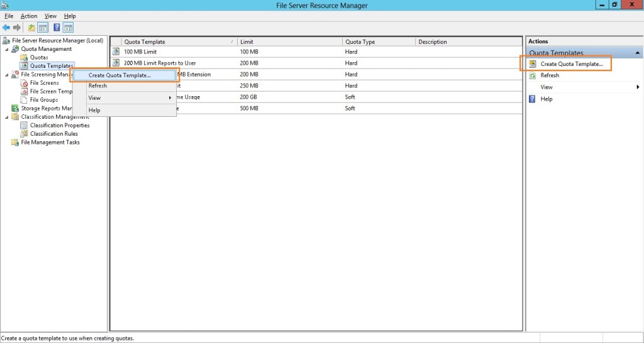Expand the View submenu in Actions pane

coord(637,87)
